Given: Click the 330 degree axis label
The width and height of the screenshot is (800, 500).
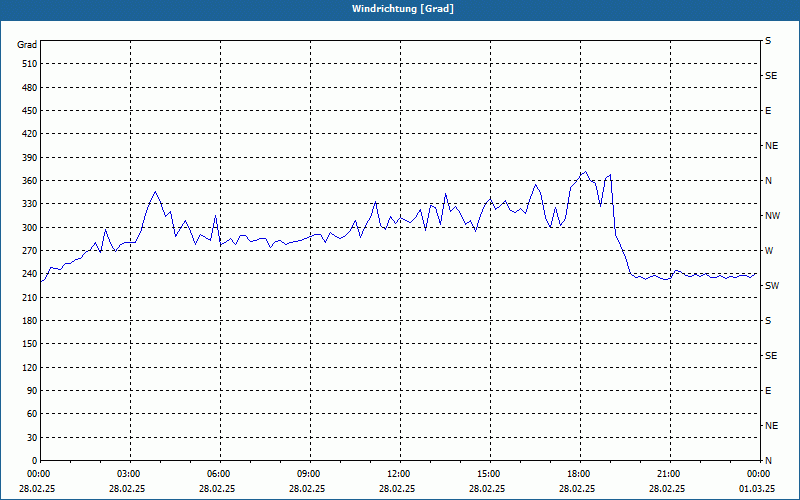Looking at the screenshot, I should (29, 204).
